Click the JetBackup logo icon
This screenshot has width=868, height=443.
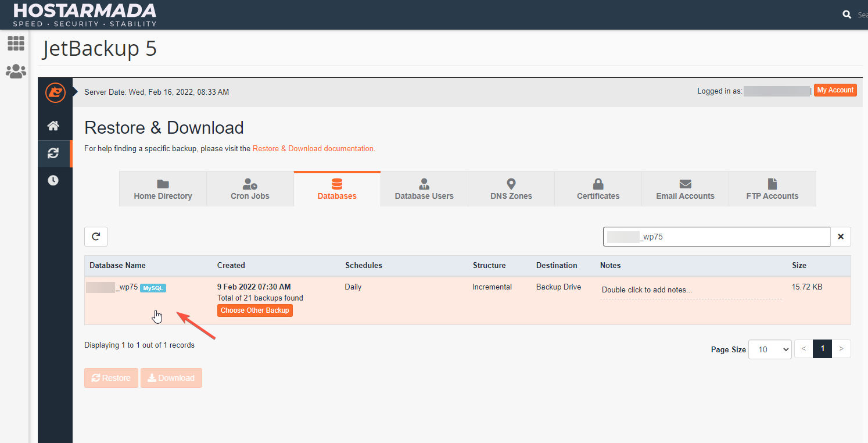[x=55, y=92]
